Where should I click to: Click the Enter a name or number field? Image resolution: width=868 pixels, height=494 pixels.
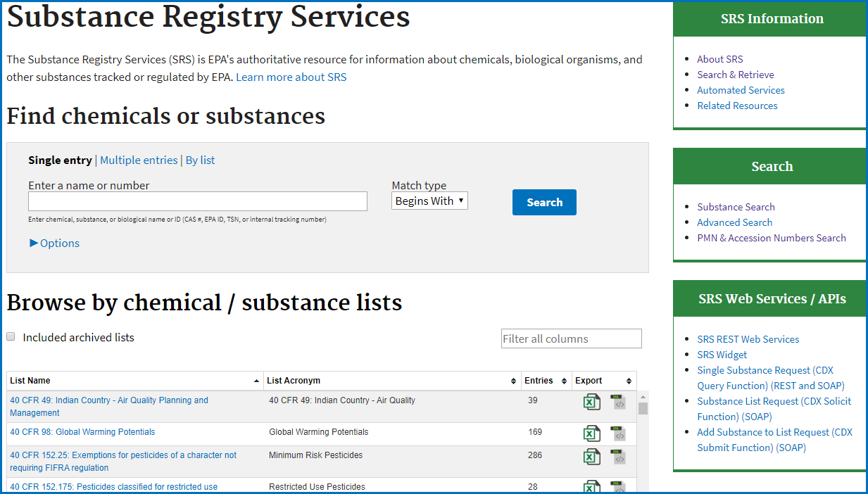pos(198,202)
